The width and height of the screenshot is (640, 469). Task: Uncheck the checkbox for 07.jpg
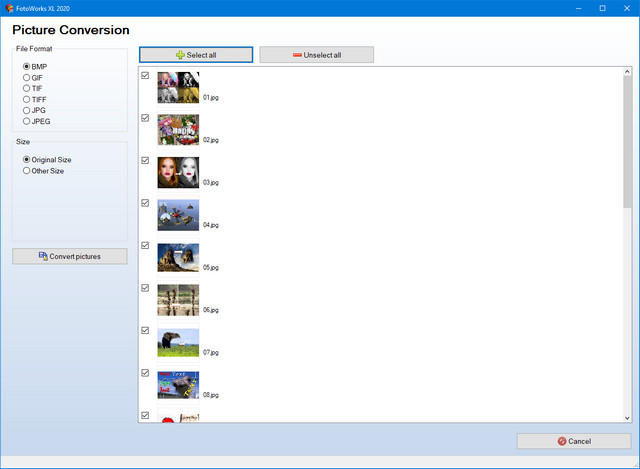(145, 330)
